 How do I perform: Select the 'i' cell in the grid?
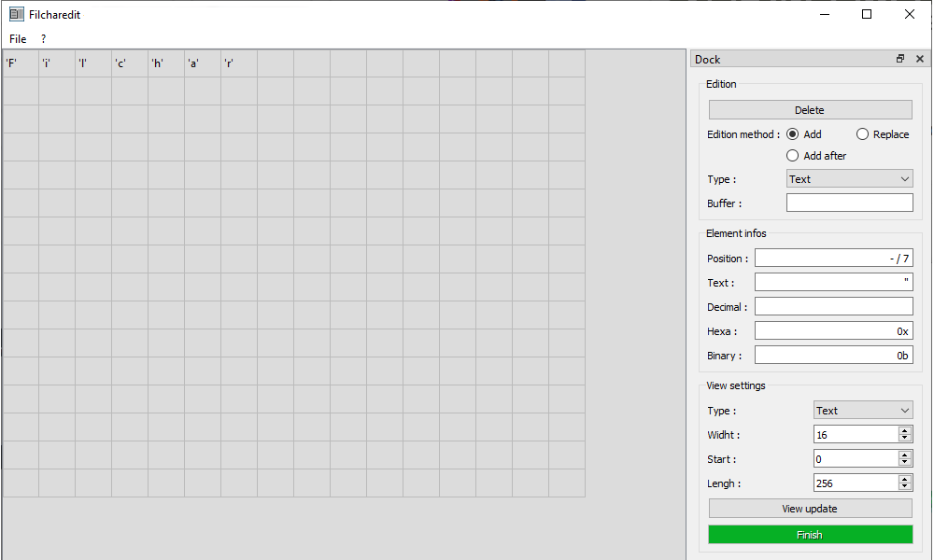(57, 63)
